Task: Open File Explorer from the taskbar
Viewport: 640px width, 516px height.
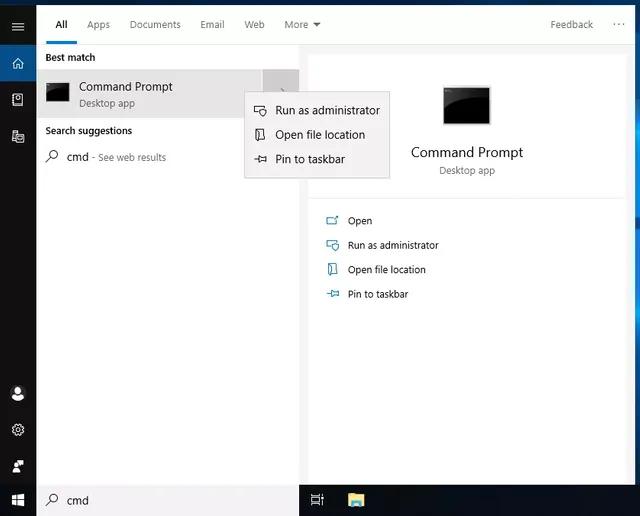Action: click(356, 500)
